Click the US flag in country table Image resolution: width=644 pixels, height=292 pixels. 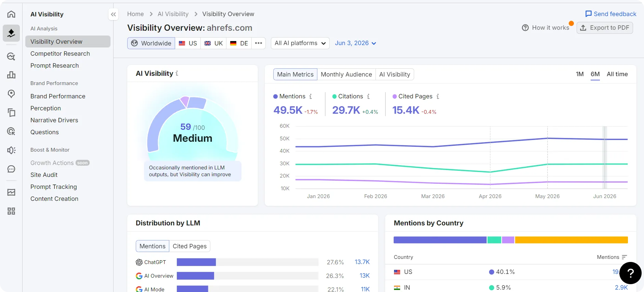[397, 272]
